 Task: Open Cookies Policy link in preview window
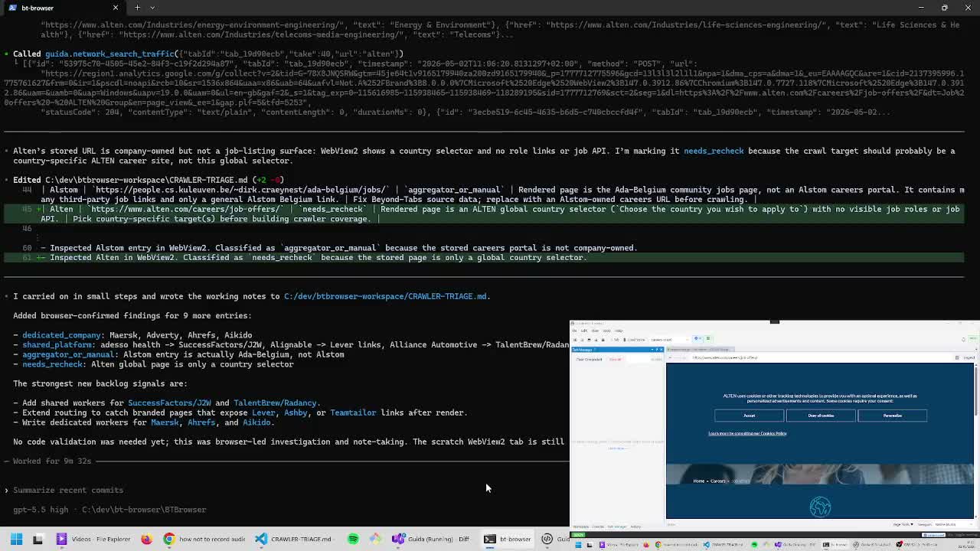pyautogui.click(x=747, y=434)
